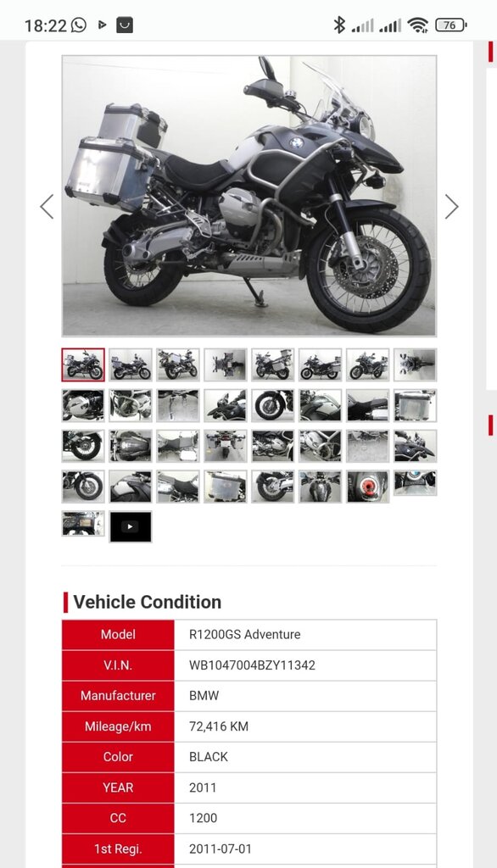The height and width of the screenshot is (868, 497).
Task: Click the R1200GS Adventure model value
Action: (245, 634)
